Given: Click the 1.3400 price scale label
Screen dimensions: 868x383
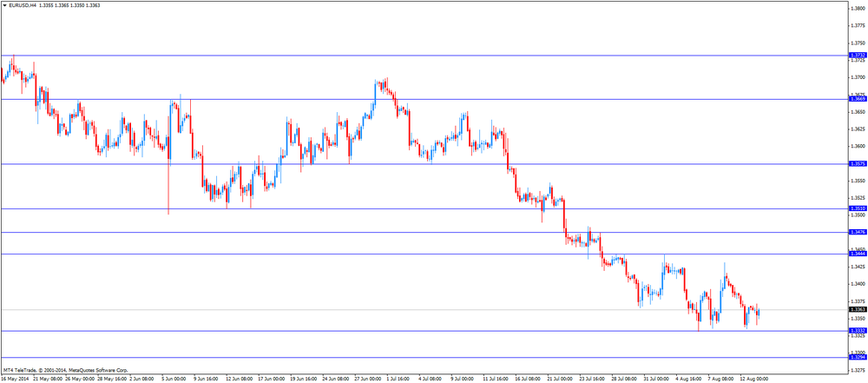Looking at the screenshot, I should coord(858,284).
